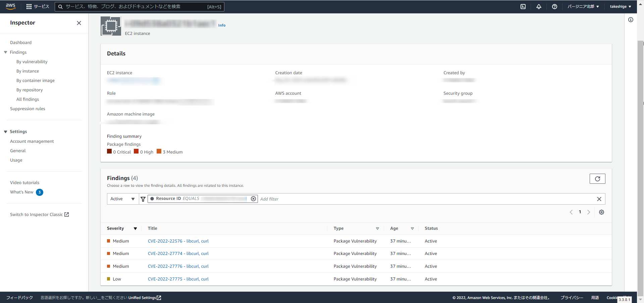Open the Dashboard page

click(x=21, y=43)
